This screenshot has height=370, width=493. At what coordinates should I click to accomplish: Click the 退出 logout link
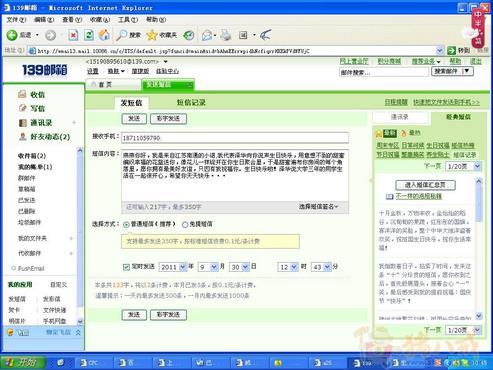(476, 61)
